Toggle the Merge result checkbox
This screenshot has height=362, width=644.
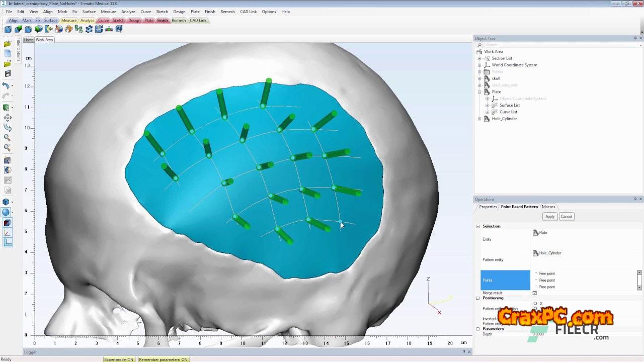click(x=534, y=293)
